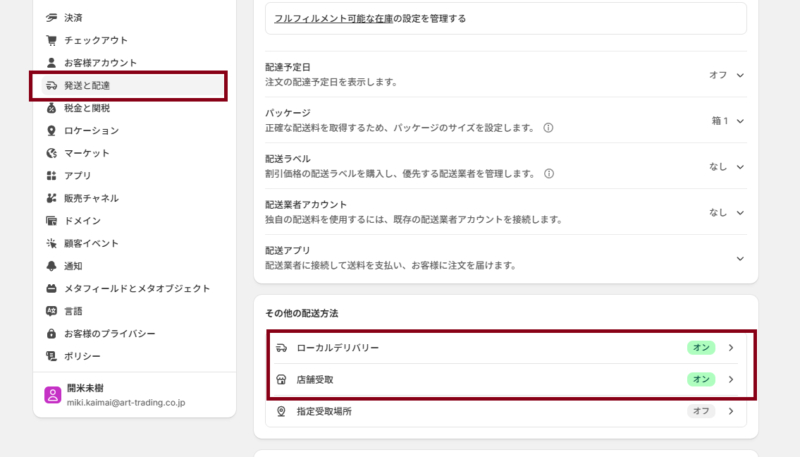This screenshot has width=800, height=457.
Task: Open 指定受取場所 with its right arrow
Action: click(x=731, y=411)
